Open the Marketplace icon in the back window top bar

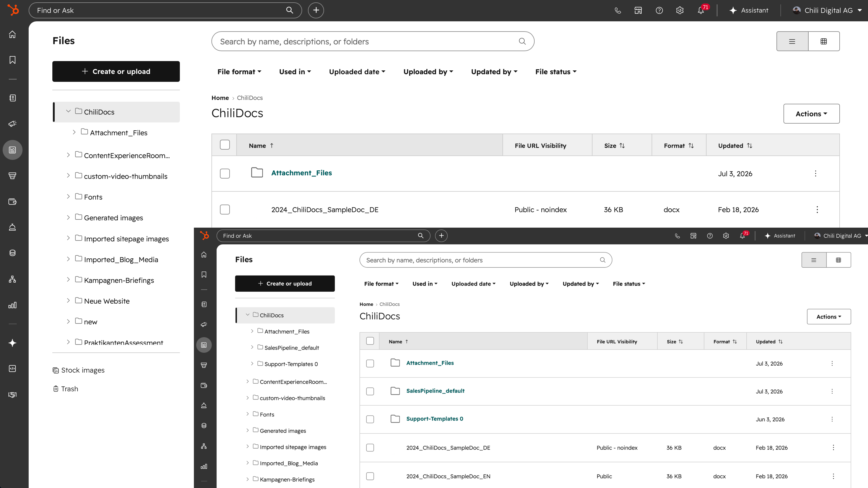pos(638,11)
